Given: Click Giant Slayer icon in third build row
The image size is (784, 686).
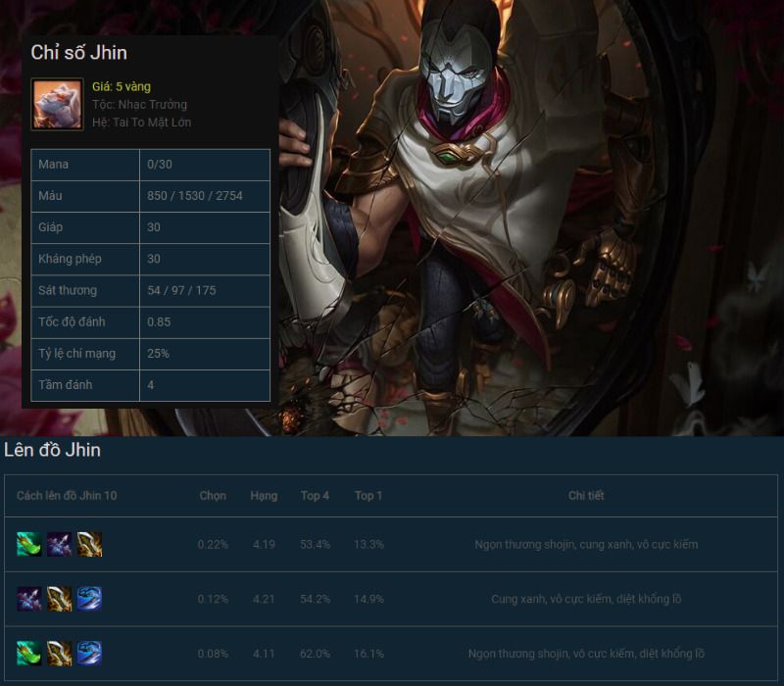Looking at the screenshot, I should 89,653.
